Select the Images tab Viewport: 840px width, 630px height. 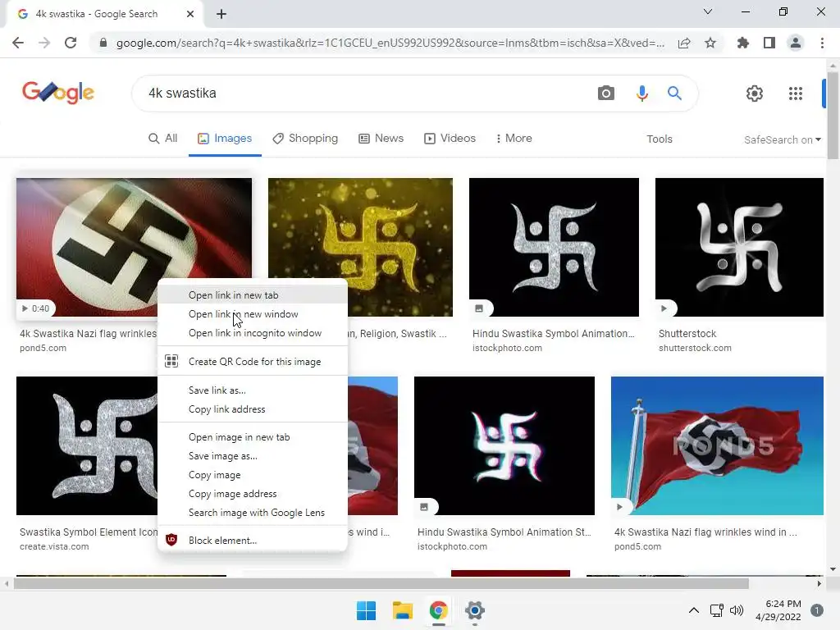tap(225, 138)
